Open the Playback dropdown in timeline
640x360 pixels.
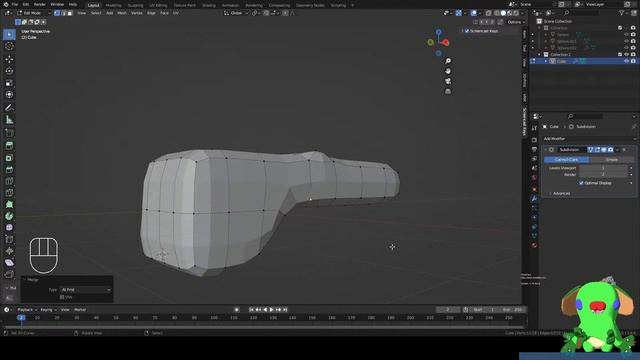coord(27,310)
